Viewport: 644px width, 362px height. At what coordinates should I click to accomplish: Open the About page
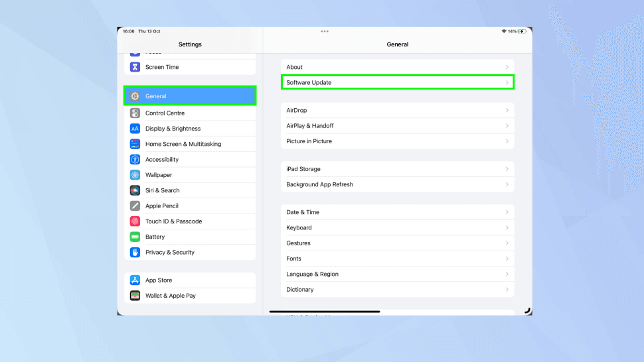pyautogui.click(x=397, y=67)
